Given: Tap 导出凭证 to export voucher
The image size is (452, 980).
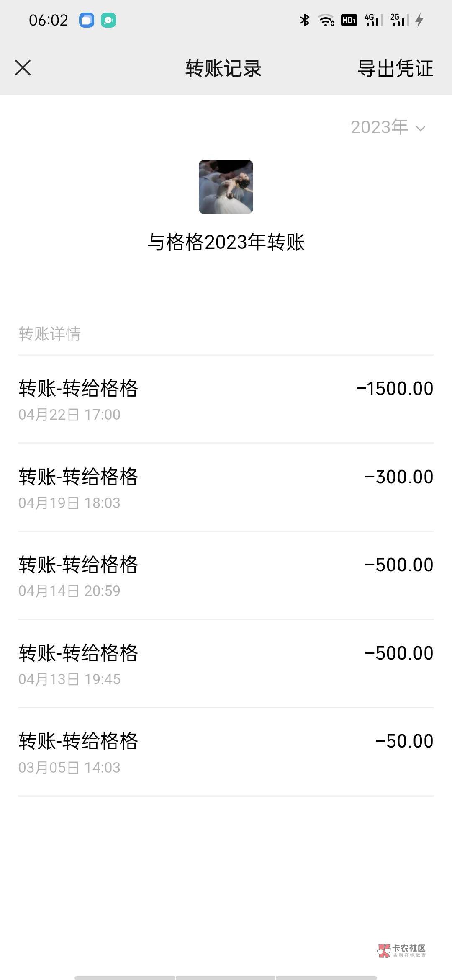Looking at the screenshot, I should click(x=395, y=68).
